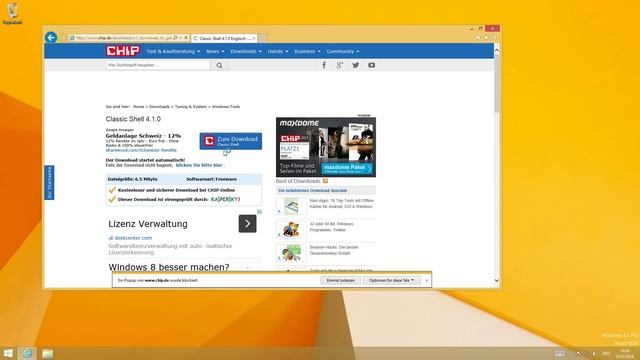
Task: Open CHIP's Facebook page icon
Action: coord(324,65)
